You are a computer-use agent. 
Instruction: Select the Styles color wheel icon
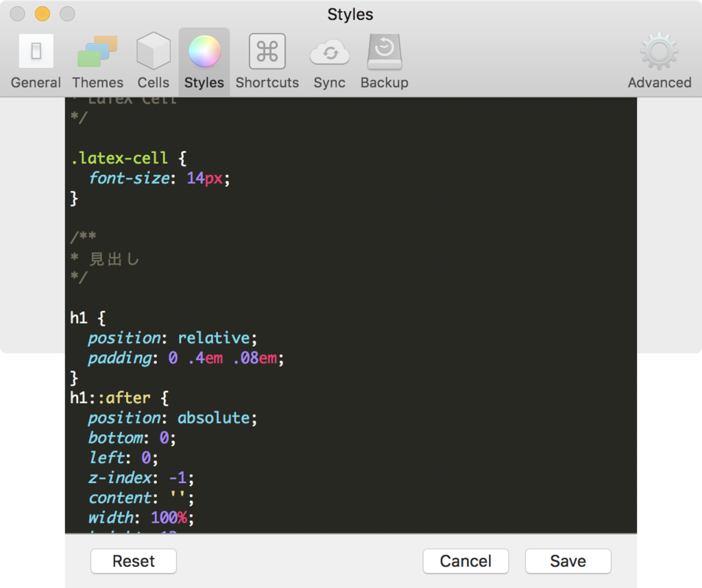pyautogui.click(x=204, y=52)
